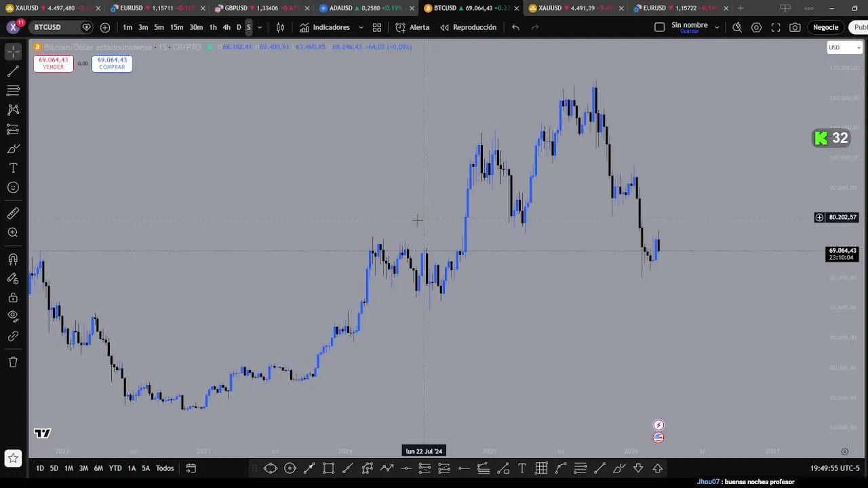
Task: Set range to Todos
Action: tap(165, 468)
